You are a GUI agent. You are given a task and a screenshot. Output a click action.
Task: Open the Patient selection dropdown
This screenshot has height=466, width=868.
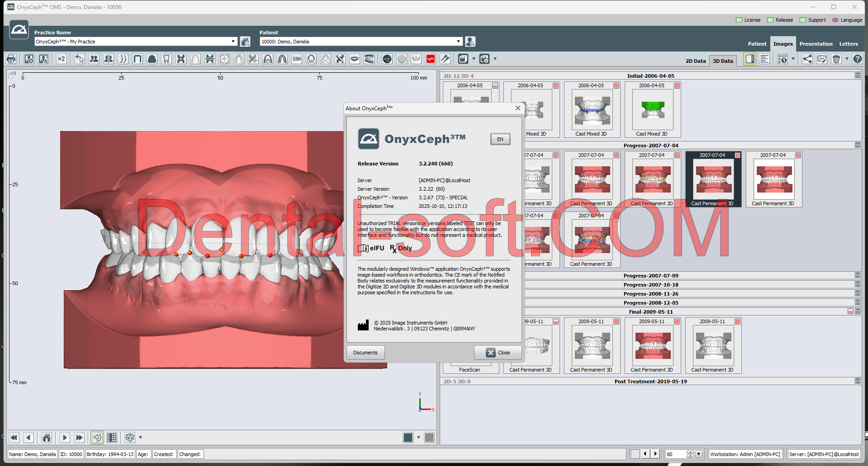click(458, 41)
